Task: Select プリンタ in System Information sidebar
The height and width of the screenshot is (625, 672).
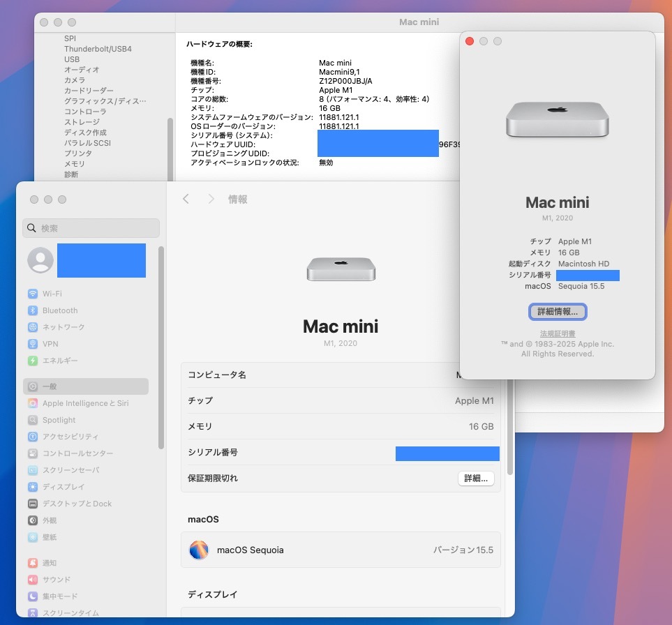Action: 78,153
